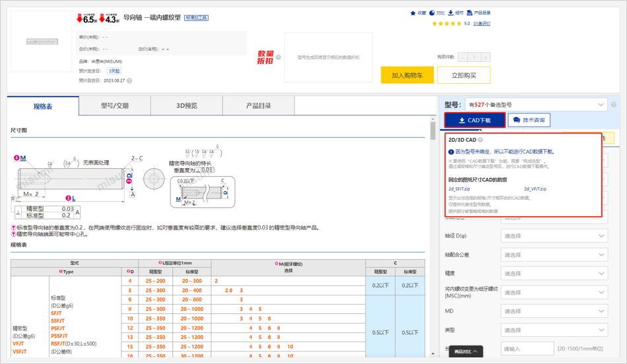Image resolution: width=627 pixels, height=364 pixels.
Task: Increase purchase quantity with plus button
Action: pos(486,57)
